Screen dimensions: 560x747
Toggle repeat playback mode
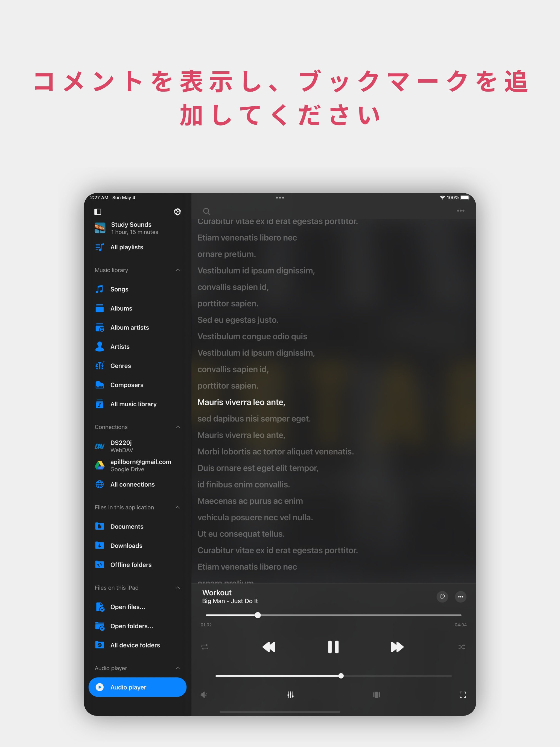[x=204, y=647]
